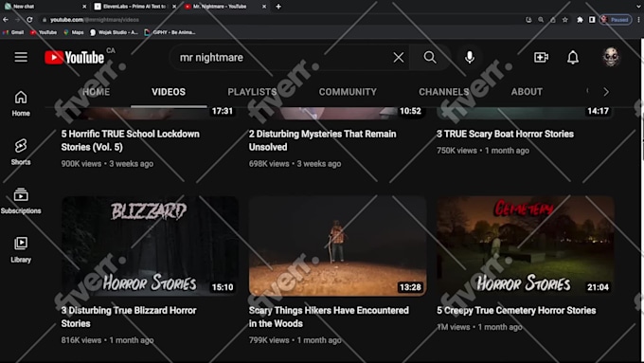
Task: Open Scary Things Hikers Have Encountered title
Action: pos(329,317)
